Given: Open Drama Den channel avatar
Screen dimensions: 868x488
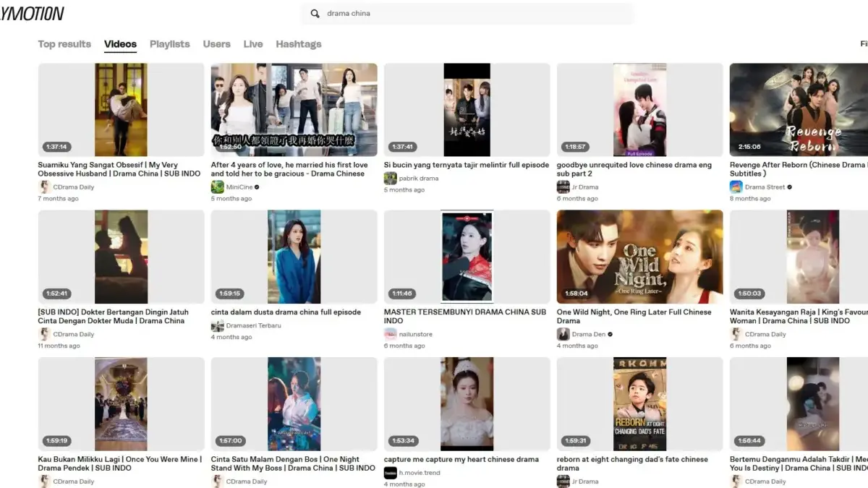Looking at the screenshot, I should coord(563,334).
